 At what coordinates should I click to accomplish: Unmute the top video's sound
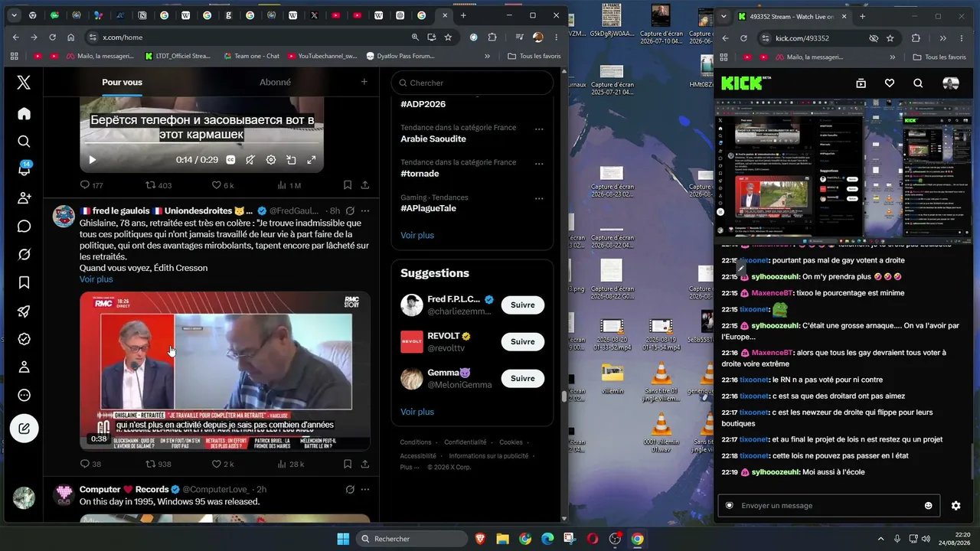250,160
